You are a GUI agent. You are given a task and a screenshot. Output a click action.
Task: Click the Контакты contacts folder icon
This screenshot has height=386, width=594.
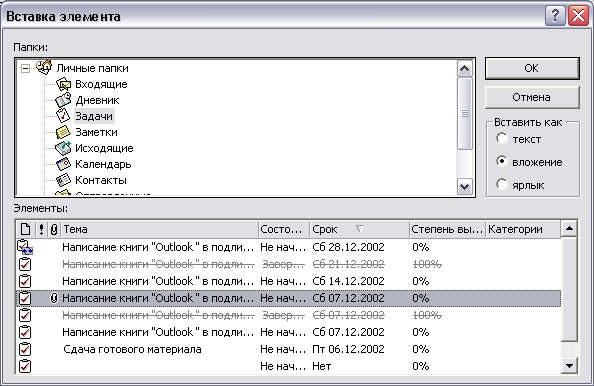pyautogui.click(x=63, y=180)
